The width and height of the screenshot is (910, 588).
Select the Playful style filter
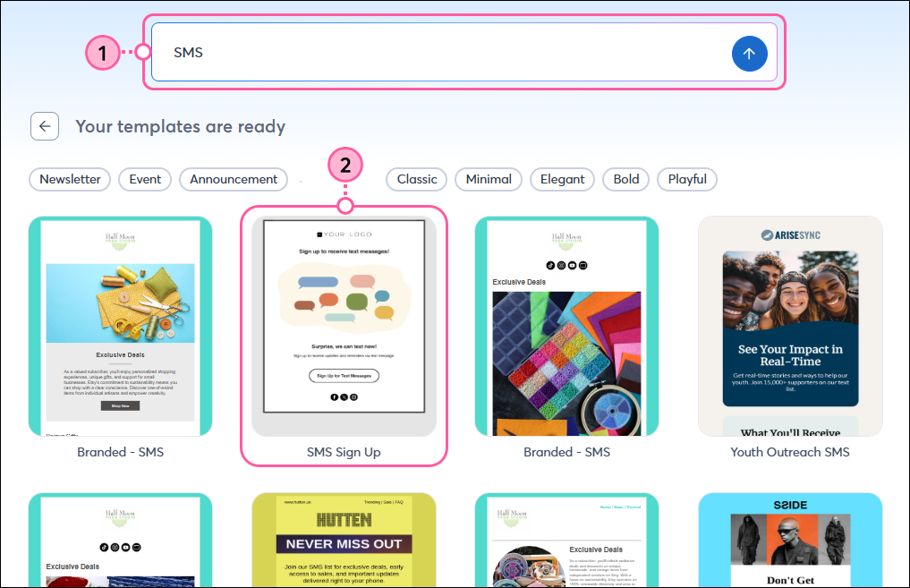(x=687, y=179)
